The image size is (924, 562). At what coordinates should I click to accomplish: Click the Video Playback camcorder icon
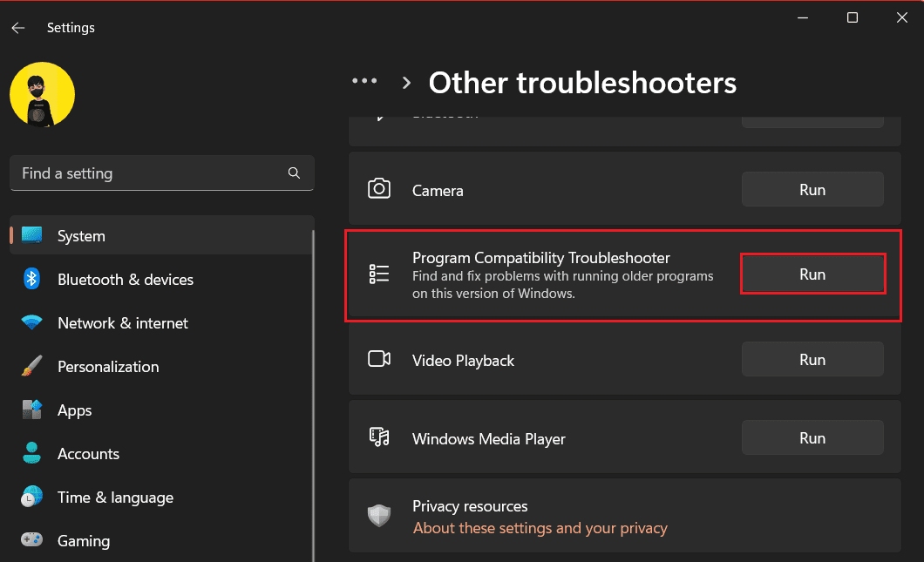379,359
